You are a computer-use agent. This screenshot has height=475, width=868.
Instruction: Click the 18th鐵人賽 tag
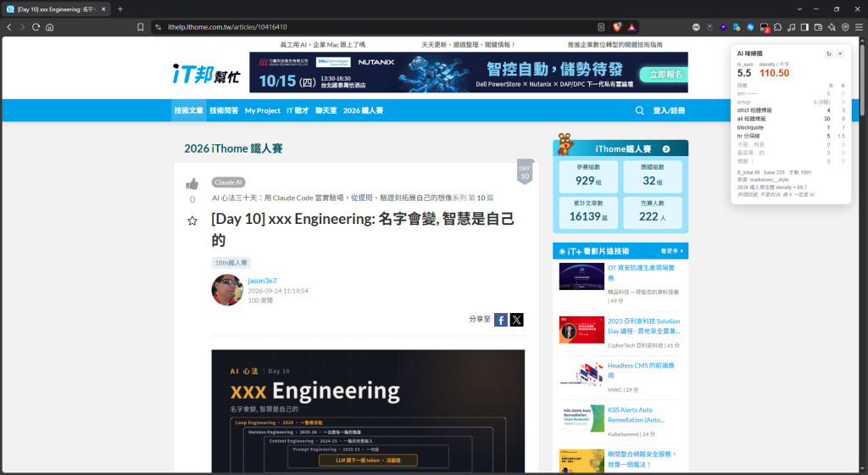coord(231,262)
